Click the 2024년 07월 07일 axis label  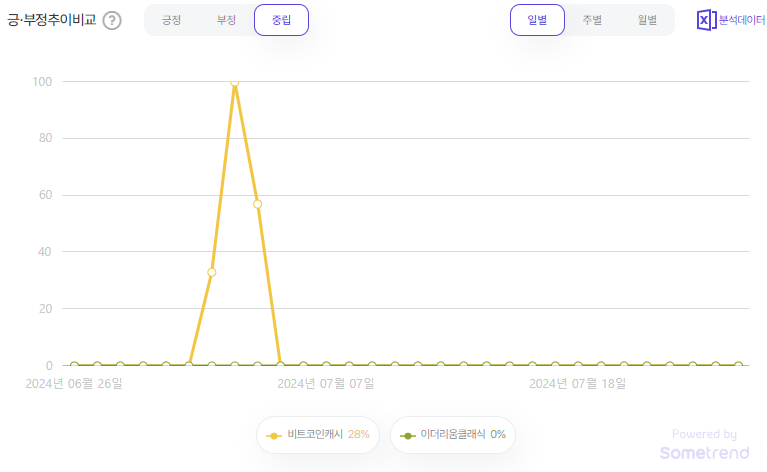click(326, 383)
